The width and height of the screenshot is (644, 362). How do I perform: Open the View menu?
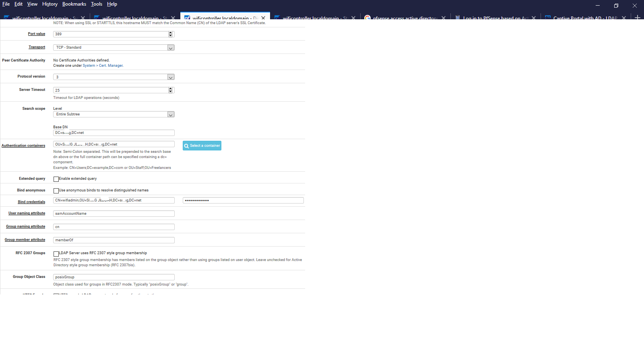pyautogui.click(x=32, y=4)
